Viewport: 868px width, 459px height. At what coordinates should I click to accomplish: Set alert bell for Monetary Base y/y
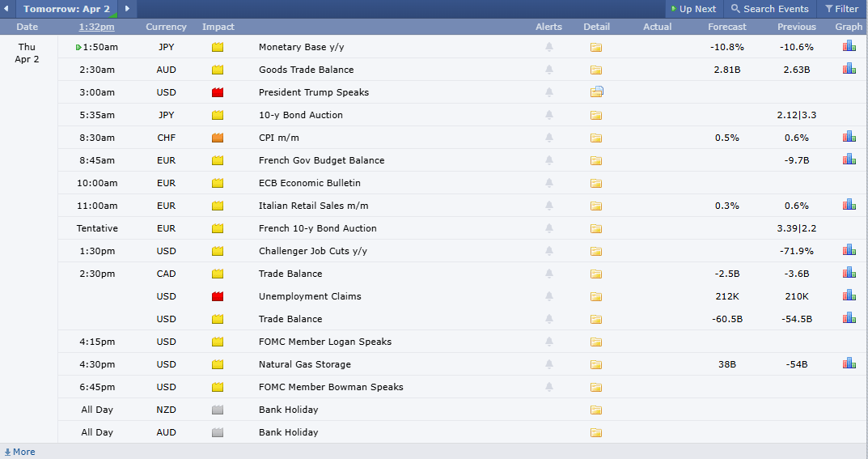(x=549, y=47)
